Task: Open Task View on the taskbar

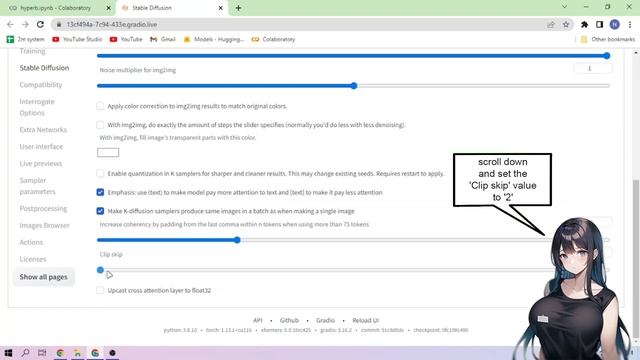Action: (42, 353)
